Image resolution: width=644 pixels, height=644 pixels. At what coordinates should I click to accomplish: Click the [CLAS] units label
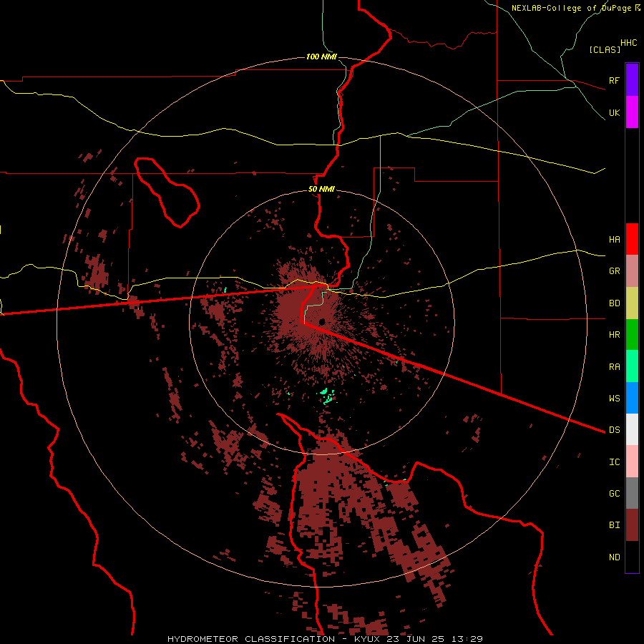(604, 49)
